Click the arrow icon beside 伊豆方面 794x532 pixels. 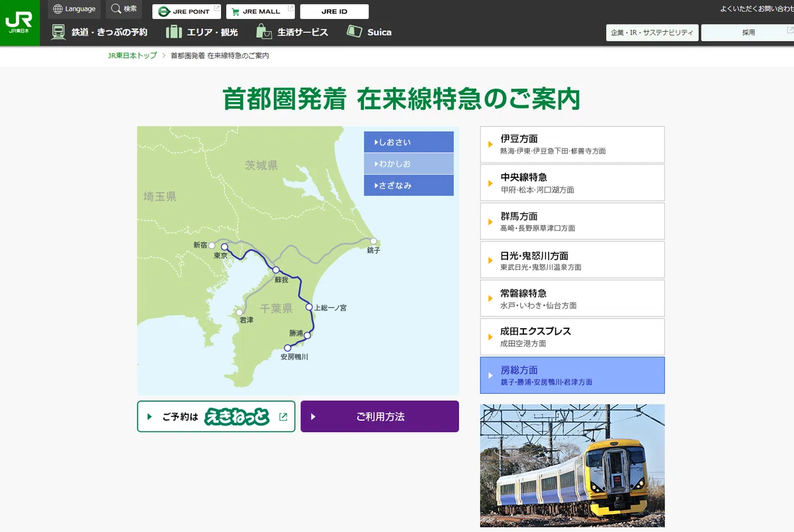(x=490, y=144)
